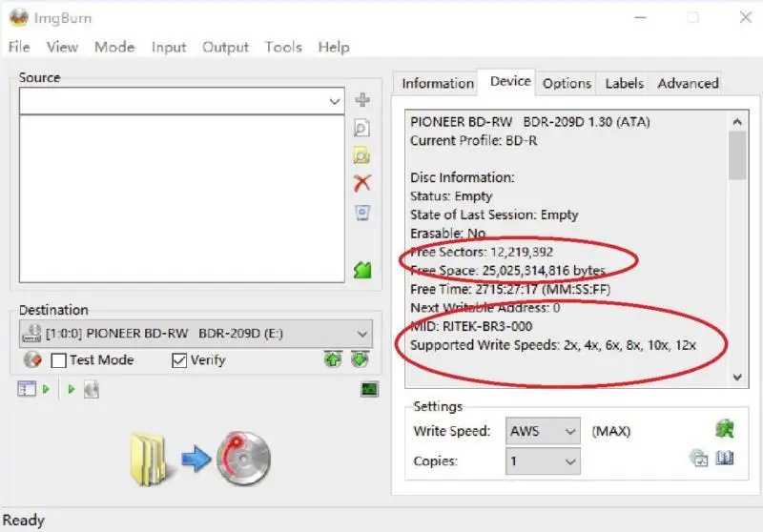Click the open book icon
The height and width of the screenshot is (532, 763).
click(725, 458)
